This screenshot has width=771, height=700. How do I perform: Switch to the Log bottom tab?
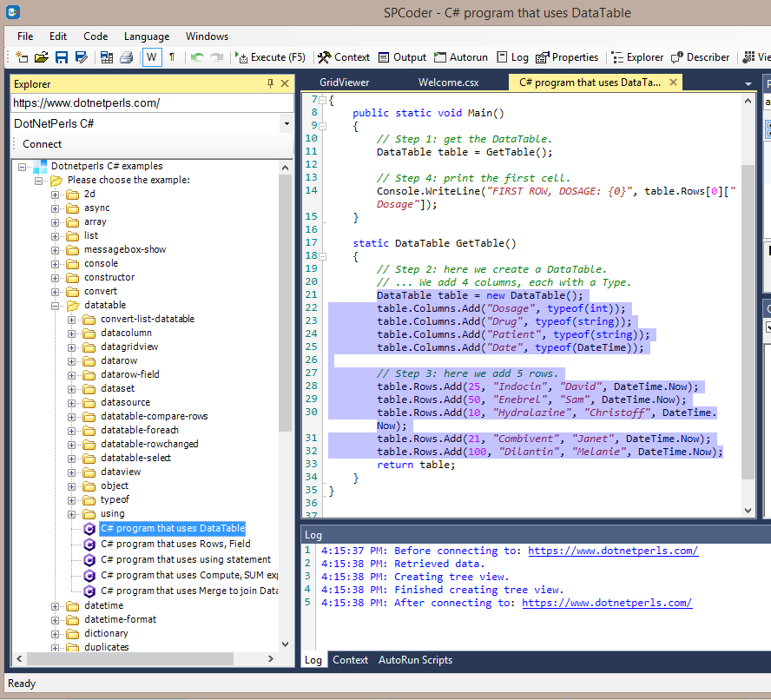(x=313, y=660)
